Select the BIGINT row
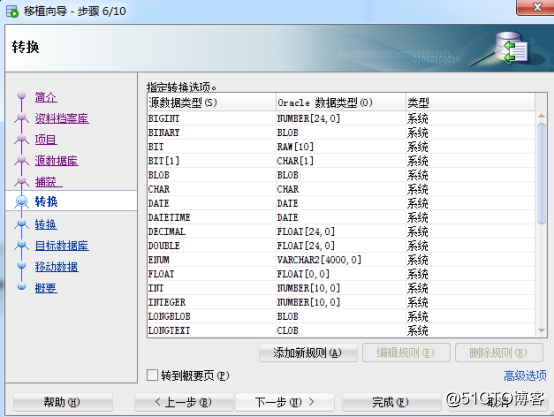The width and height of the screenshot is (554, 417). [341, 118]
